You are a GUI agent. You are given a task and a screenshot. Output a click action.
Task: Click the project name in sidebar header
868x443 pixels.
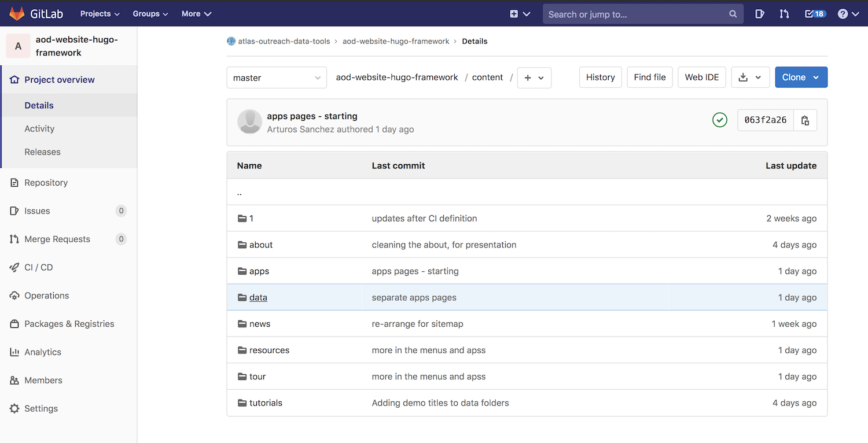tap(76, 46)
